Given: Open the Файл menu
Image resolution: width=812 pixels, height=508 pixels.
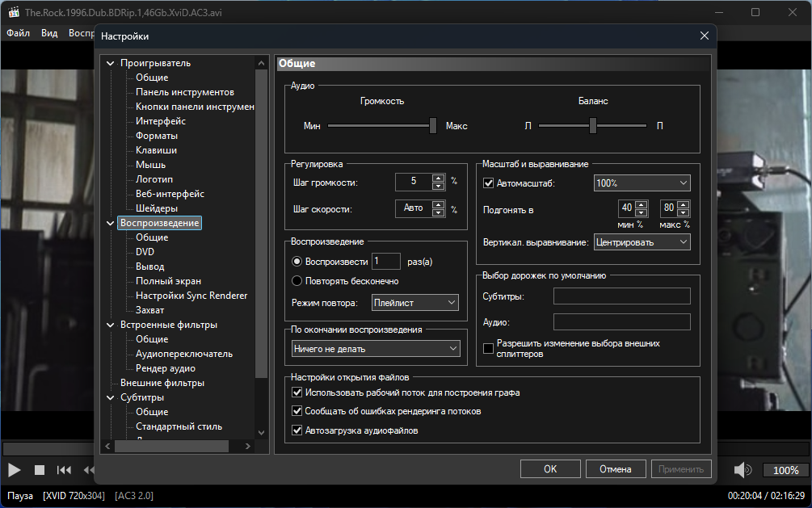Looking at the screenshot, I should coord(19,33).
